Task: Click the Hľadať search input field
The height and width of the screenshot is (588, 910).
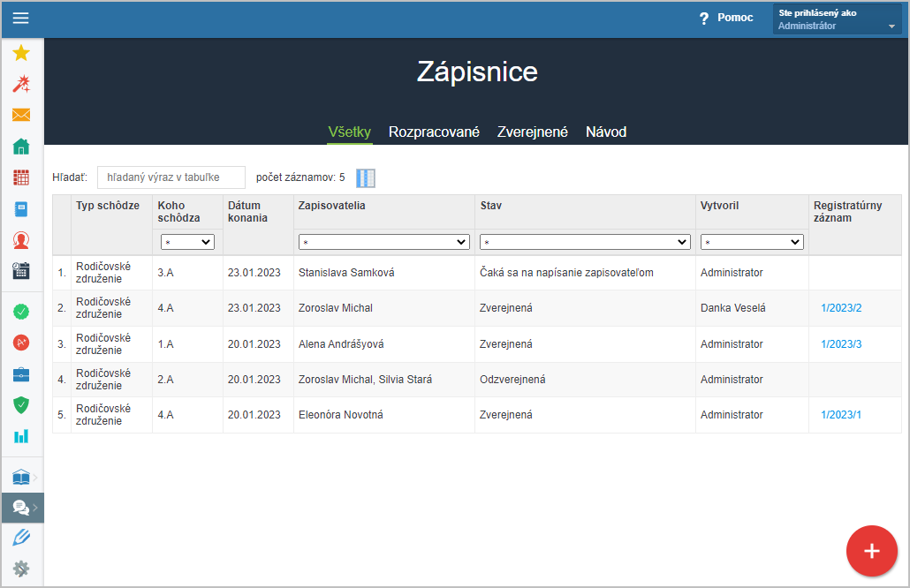Action: click(171, 177)
